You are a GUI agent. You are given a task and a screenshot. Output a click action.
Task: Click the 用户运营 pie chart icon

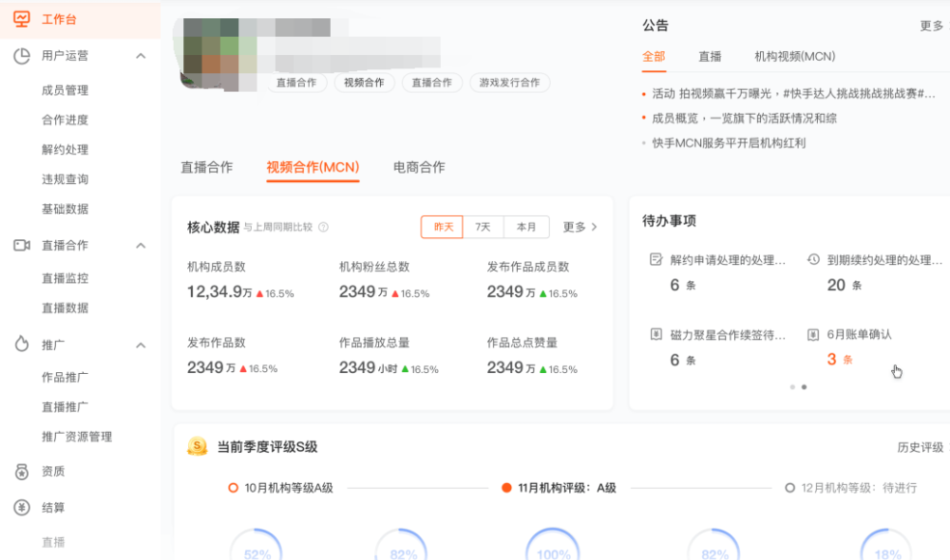[22, 56]
